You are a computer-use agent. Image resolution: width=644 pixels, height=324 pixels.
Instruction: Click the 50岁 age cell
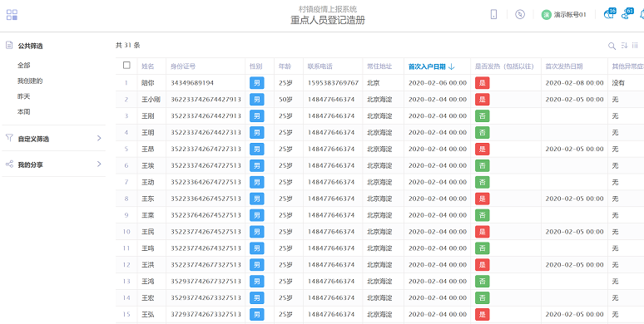[285, 99]
